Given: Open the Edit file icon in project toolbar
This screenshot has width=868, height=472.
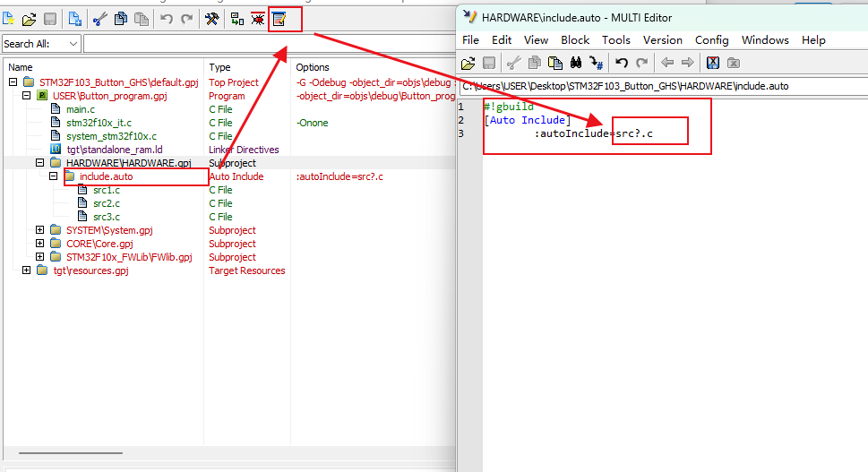Looking at the screenshot, I should coord(279,19).
